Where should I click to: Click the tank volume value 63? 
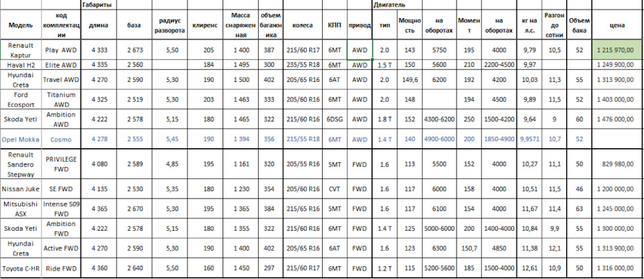pos(580,209)
